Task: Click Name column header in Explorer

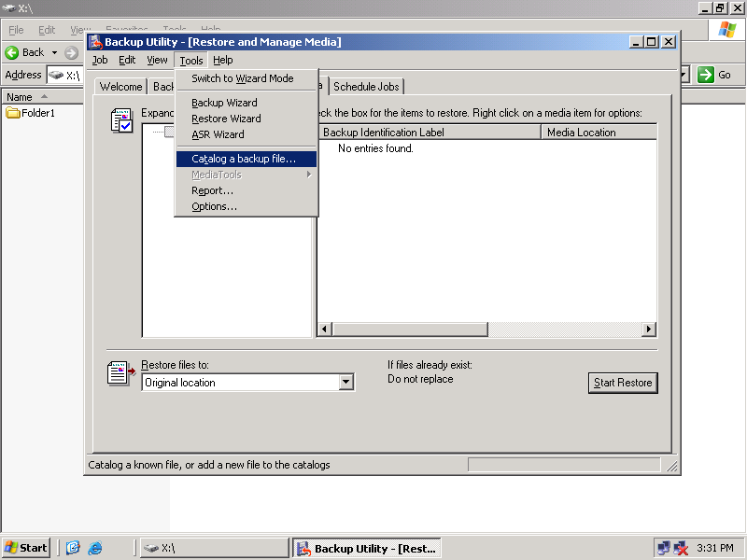Action: (x=42, y=97)
